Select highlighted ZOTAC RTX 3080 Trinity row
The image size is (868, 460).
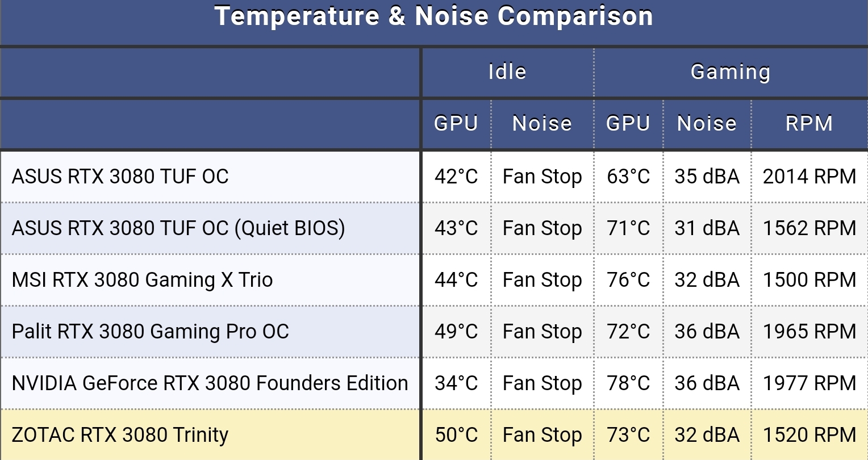pyautogui.click(x=434, y=435)
